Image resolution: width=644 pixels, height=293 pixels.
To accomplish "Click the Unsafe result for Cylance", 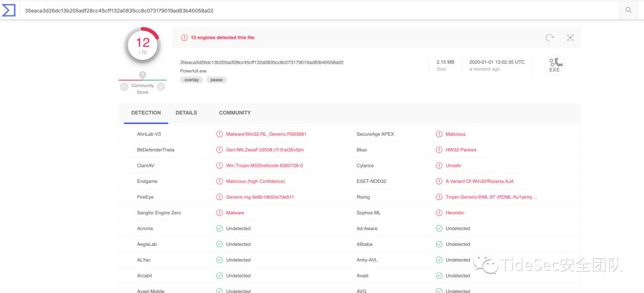I will pyautogui.click(x=453, y=166).
